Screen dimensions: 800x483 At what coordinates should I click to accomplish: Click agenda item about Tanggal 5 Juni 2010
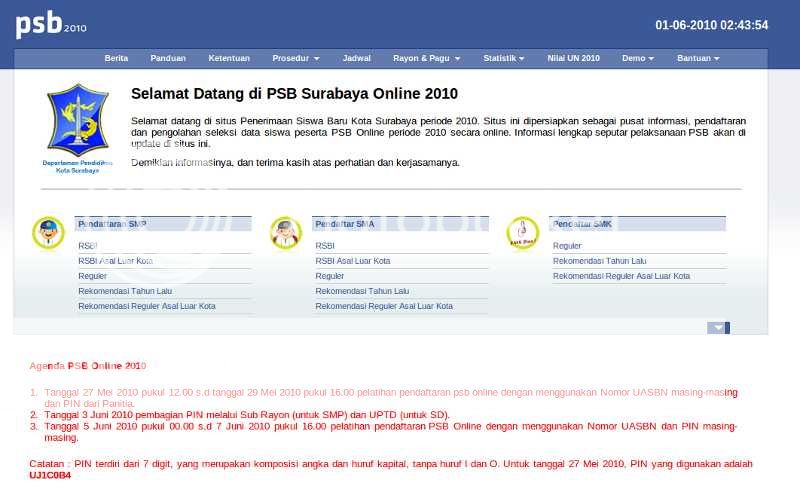(x=390, y=431)
